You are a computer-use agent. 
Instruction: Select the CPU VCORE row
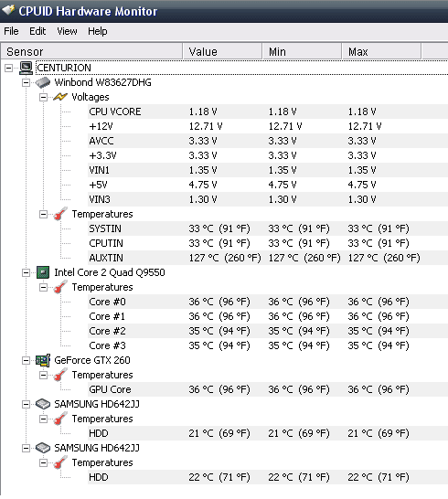coord(268,111)
